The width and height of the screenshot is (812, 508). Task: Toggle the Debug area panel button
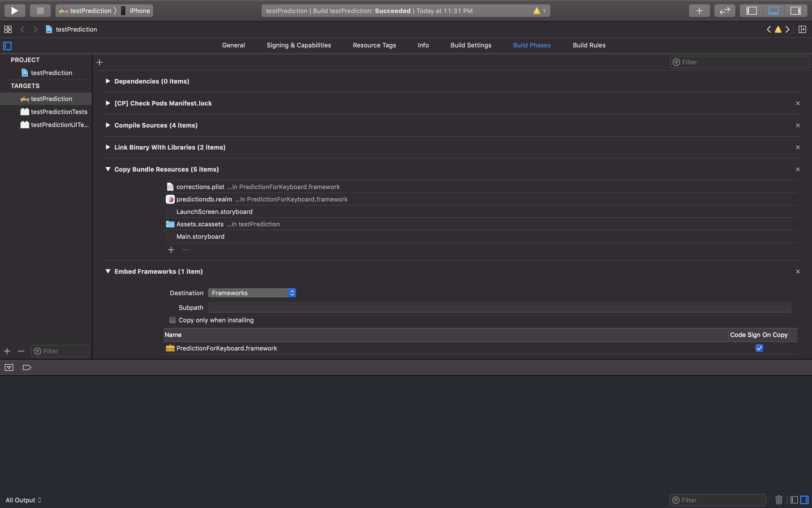click(773, 11)
